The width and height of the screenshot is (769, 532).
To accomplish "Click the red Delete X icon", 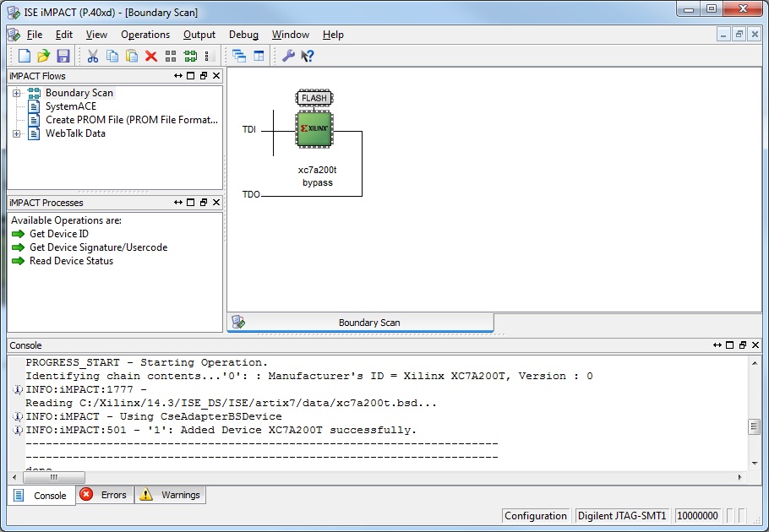I will point(151,56).
